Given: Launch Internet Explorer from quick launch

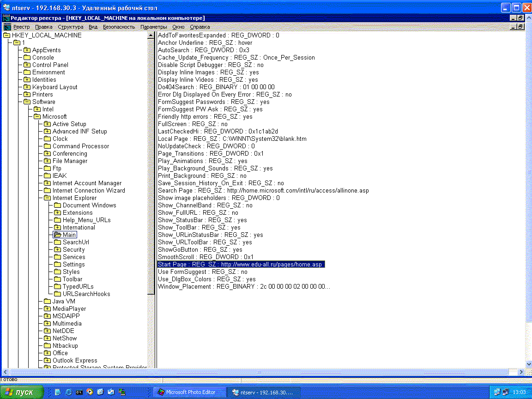Looking at the screenshot, I should (x=68, y=392).
